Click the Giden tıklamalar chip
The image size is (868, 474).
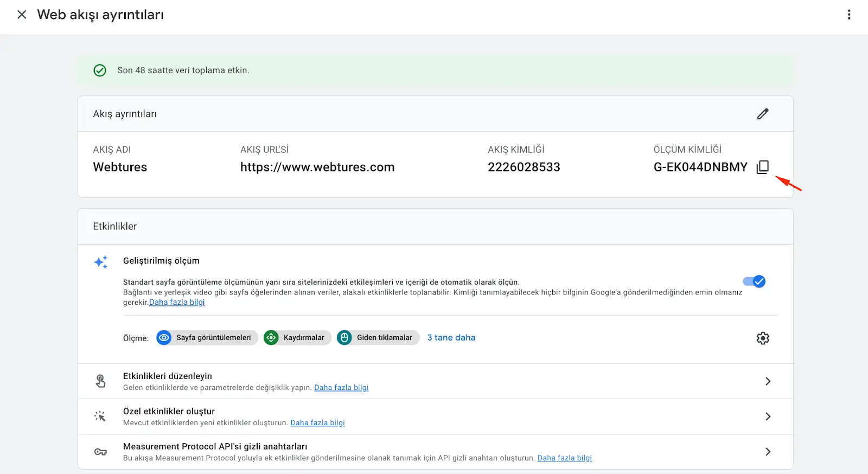[378, 337]
